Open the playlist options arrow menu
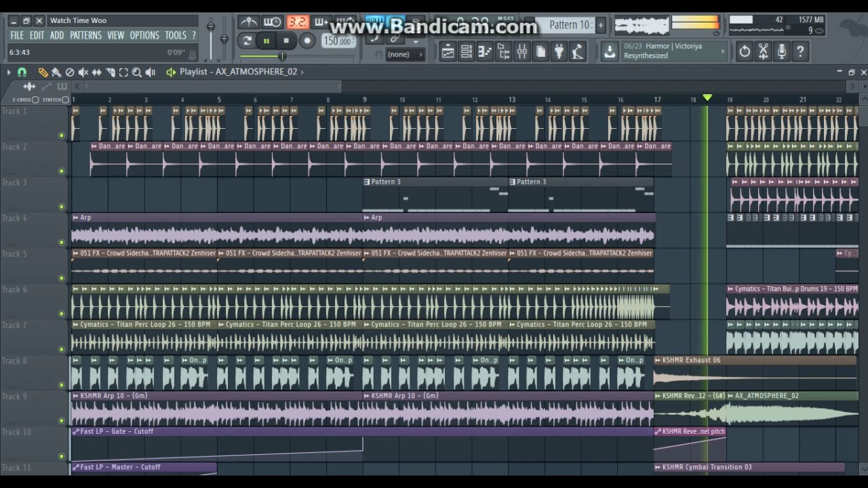 point(9,72)
